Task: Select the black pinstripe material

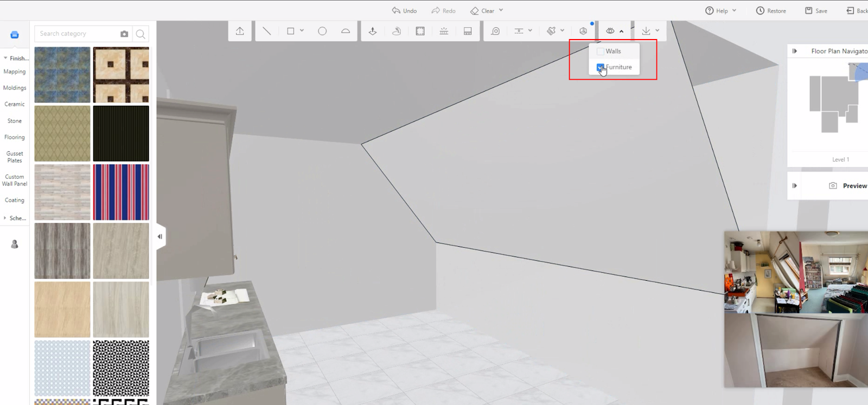Action: click(x=121, y=133)
